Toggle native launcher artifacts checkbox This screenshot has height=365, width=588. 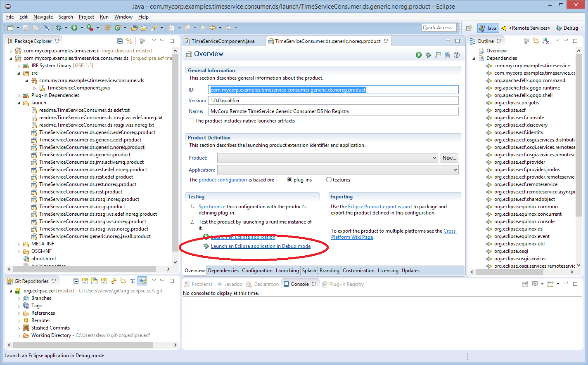coord(191,121)
